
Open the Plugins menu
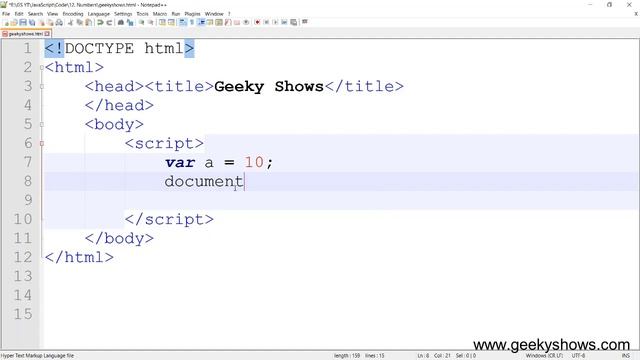pyautogui.click(x=192, y=14)
